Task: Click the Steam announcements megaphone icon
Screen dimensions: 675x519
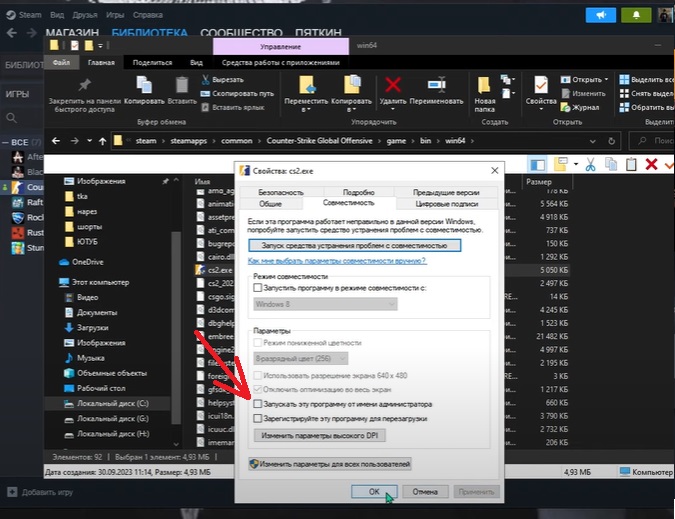Action: (601, 15)
